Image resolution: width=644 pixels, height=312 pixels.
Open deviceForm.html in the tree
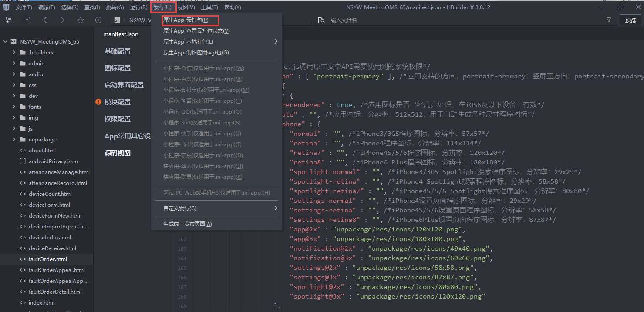pos(50,205)
